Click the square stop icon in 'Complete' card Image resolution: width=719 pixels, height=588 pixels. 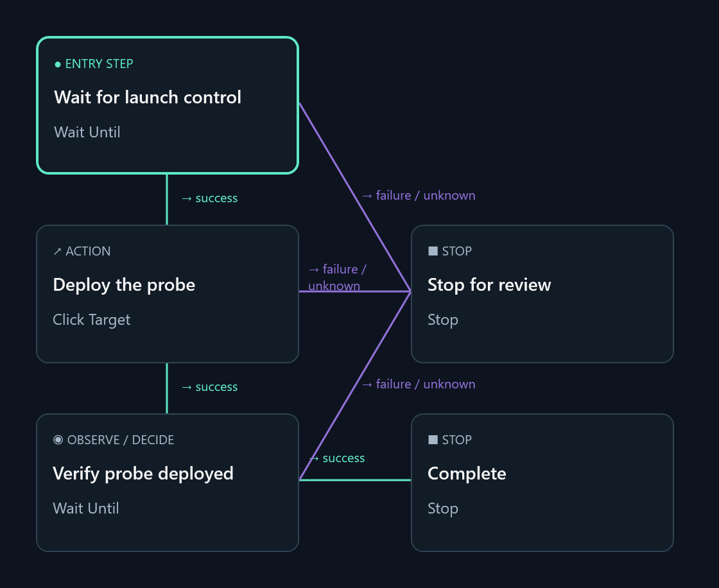[433, 440]
